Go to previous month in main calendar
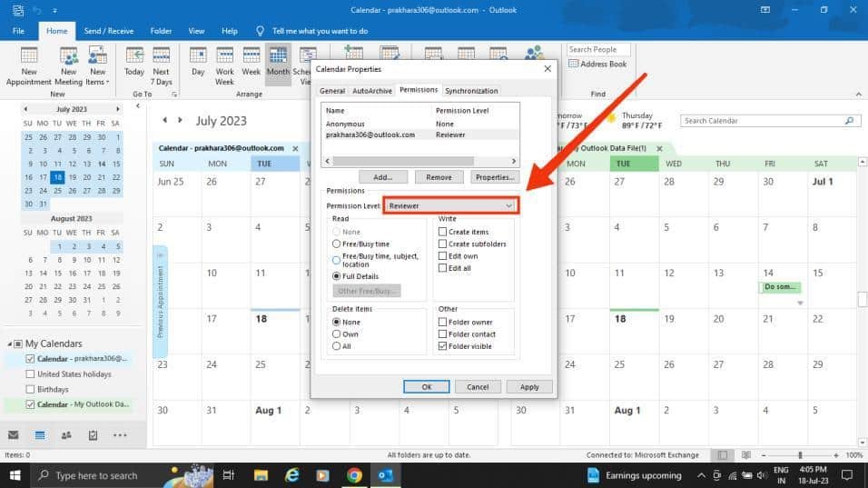The width and height of the screenshot is (868, 488). tap(165, 120)
